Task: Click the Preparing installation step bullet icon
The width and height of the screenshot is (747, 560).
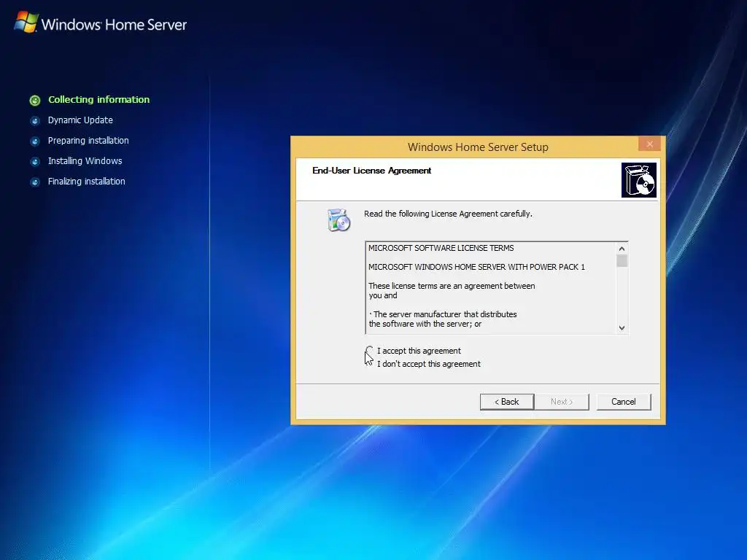Action: [x=35, y=141]
